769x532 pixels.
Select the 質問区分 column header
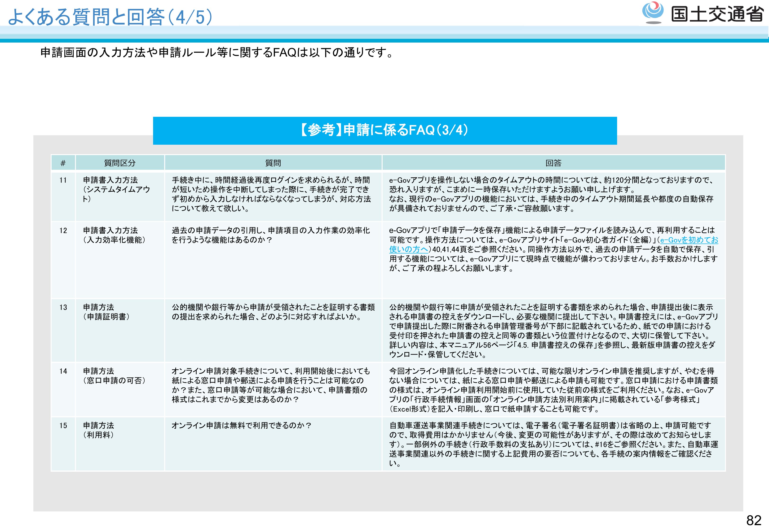pos(120,163)
